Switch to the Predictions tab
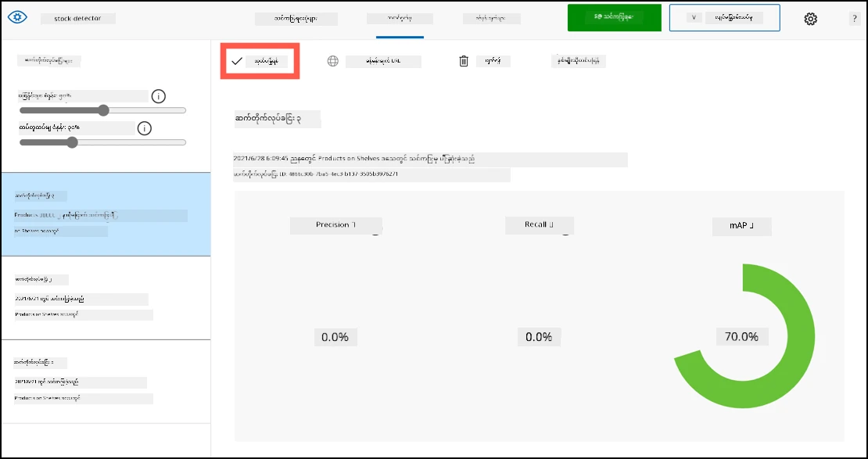Image resolution: width=868 pixels, height=459 pixels. tap(492, 18)
